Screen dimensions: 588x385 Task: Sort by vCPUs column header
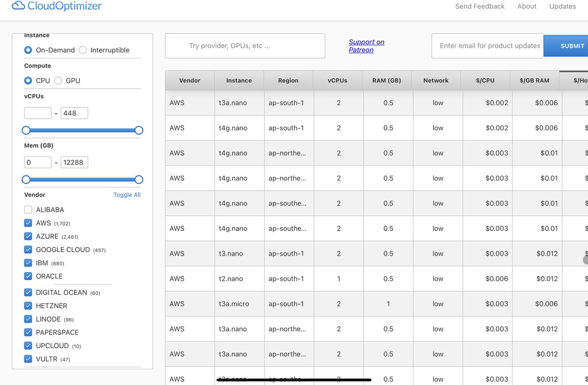click(338, 80)
